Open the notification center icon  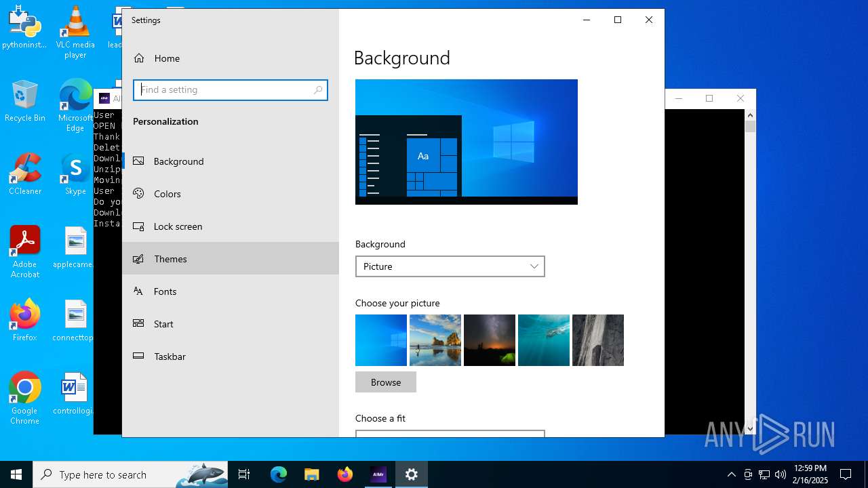846,474
